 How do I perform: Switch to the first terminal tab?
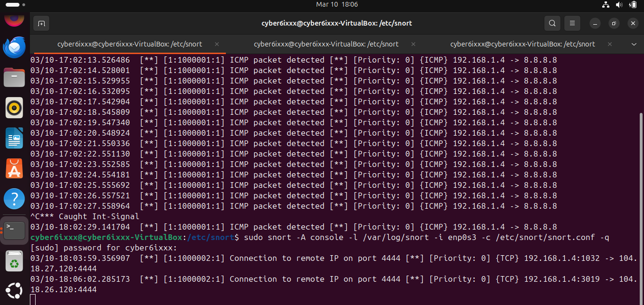[x=130, y=44]
